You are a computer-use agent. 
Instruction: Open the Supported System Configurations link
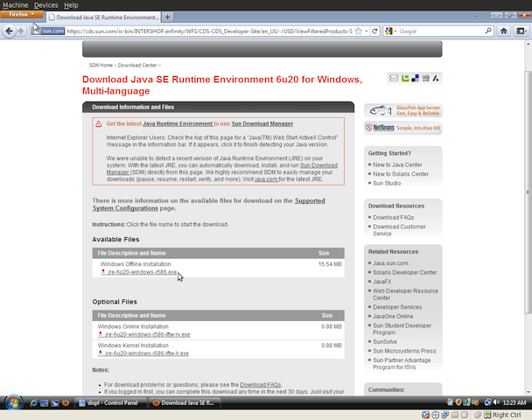click(208, 204)
